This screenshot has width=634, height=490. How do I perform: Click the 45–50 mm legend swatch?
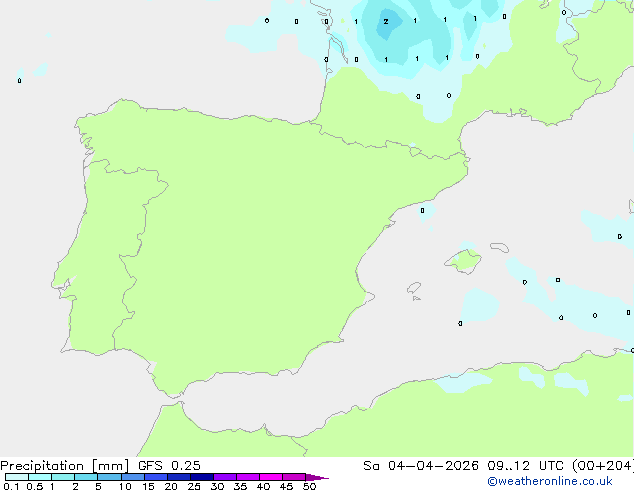[294, 477]
